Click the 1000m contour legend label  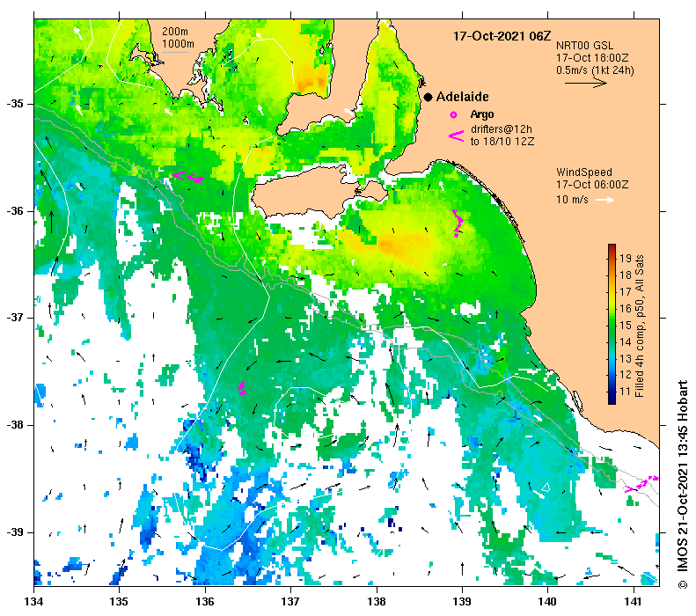point(178,43)
